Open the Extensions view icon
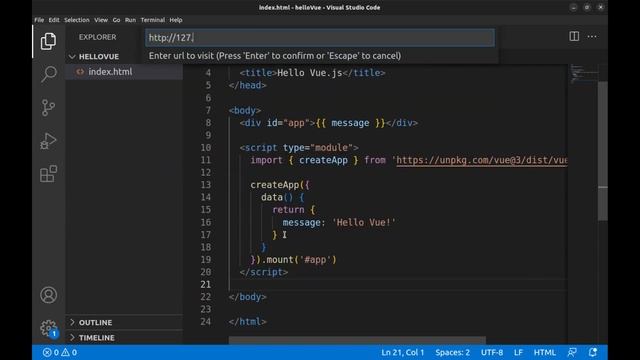The height and width of the screenshot is (360, 640). coord(48,174)
